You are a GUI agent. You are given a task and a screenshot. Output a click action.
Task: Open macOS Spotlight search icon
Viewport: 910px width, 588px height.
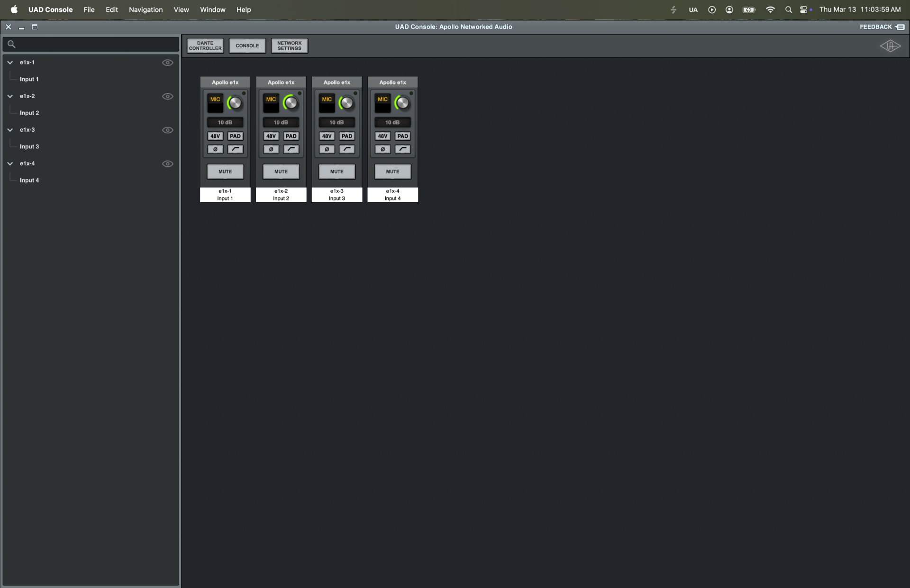tap(788, 9)
